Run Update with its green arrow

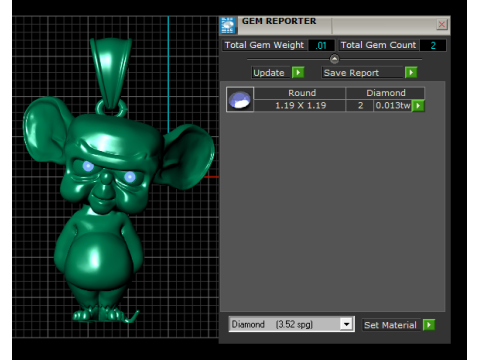point(298,72)
